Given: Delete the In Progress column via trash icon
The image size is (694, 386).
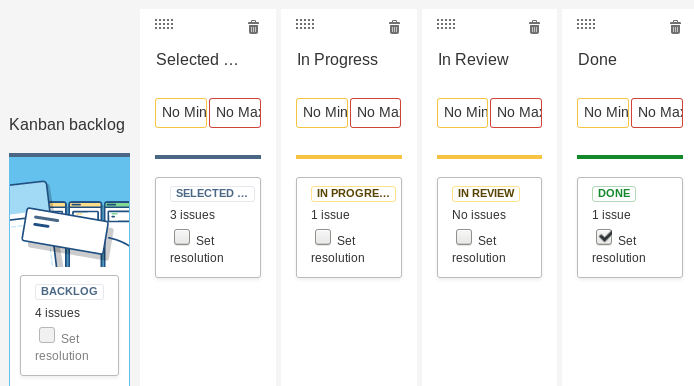Looking at the screenshot, I should [394, 27].
